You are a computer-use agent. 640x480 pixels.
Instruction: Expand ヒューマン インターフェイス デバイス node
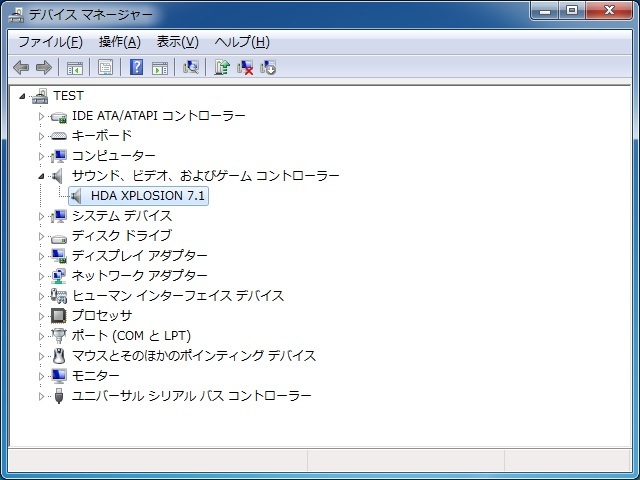[x=41, y=296]
